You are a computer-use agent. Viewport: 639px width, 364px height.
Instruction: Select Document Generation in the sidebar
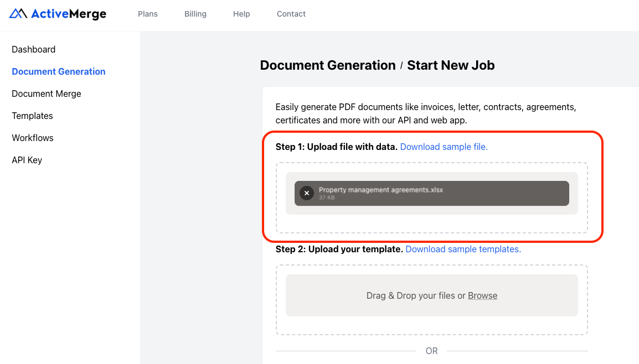[58, 71]
